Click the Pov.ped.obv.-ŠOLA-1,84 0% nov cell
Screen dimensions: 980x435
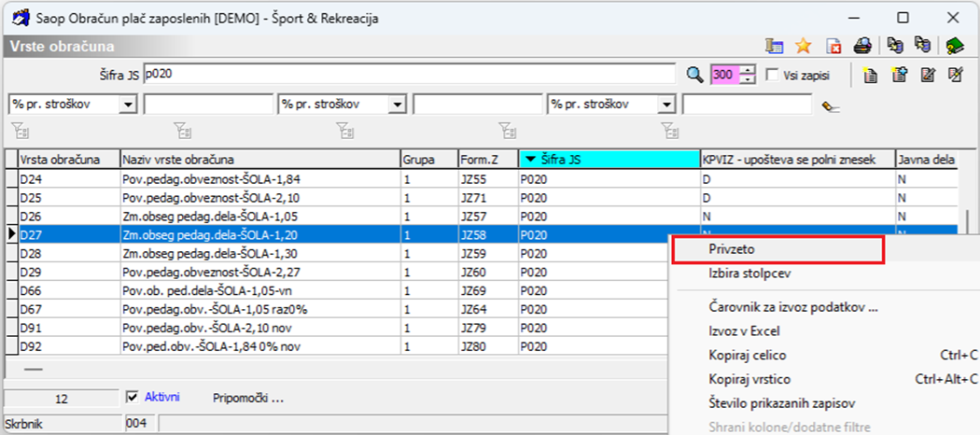click(x=260, y=345)
